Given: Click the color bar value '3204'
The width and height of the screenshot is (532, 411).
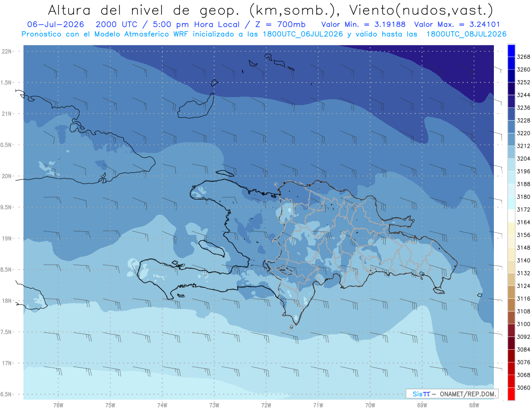Looking at the screenshot, I should coord(524,159).
